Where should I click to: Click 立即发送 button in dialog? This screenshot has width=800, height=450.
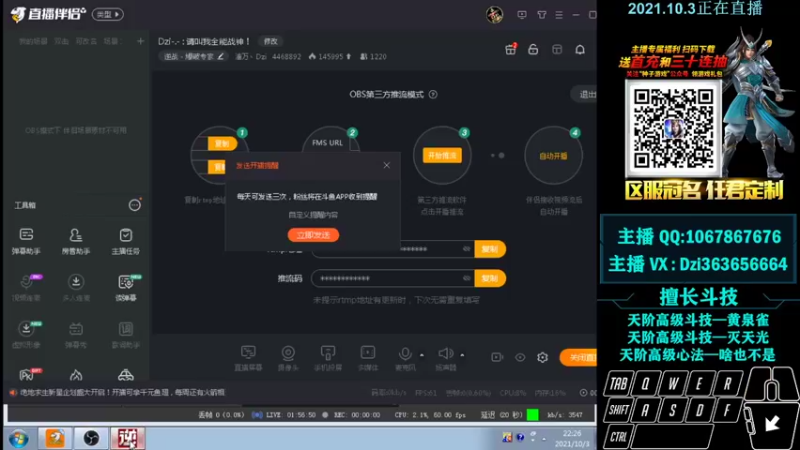(313, 235)
